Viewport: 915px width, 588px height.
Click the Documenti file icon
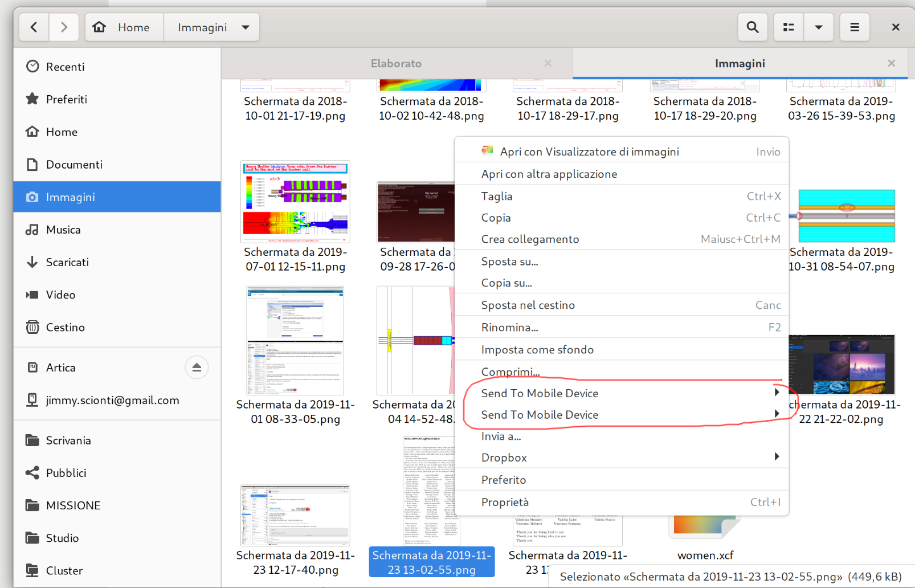click(x=33, y=164)
